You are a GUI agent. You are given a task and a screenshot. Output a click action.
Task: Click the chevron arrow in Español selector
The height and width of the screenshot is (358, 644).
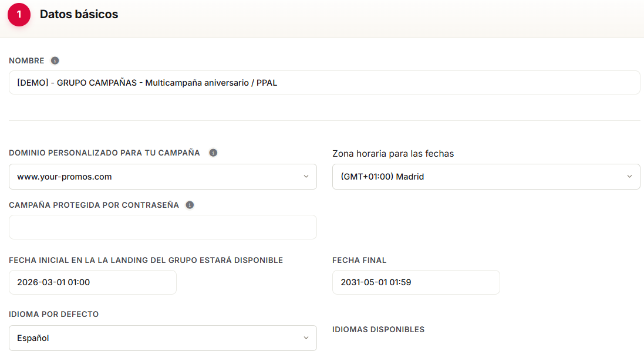click(306, 338)
